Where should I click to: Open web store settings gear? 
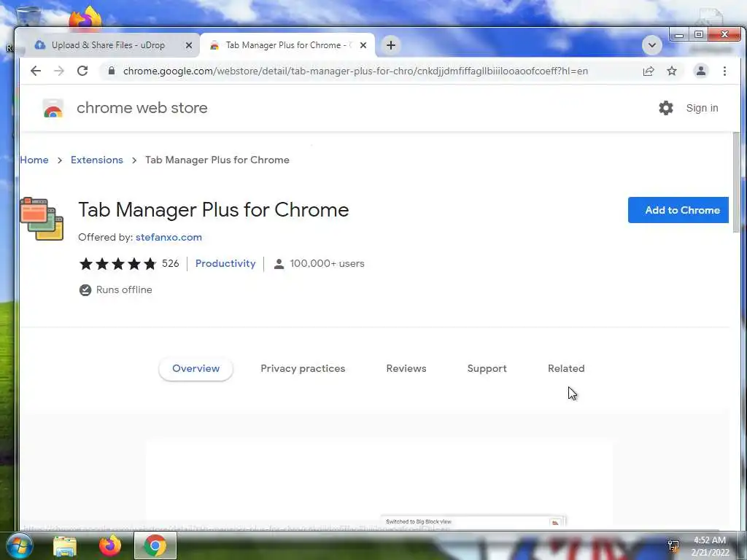[665, 108]
